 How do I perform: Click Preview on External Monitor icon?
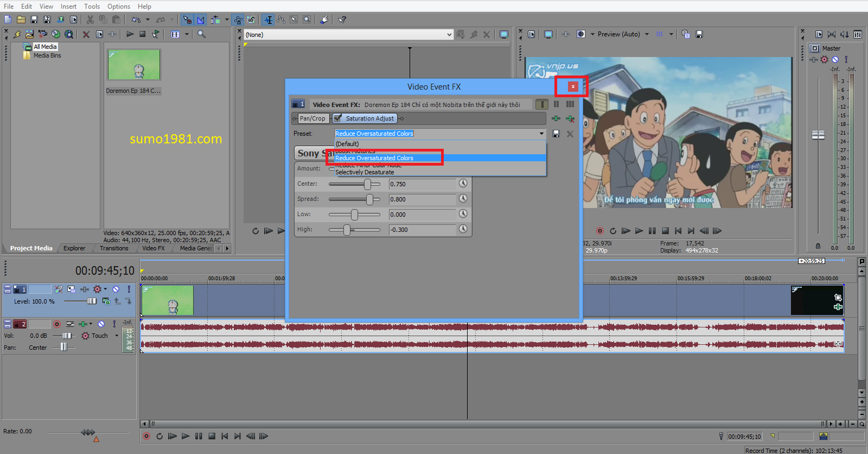point(548,34)
